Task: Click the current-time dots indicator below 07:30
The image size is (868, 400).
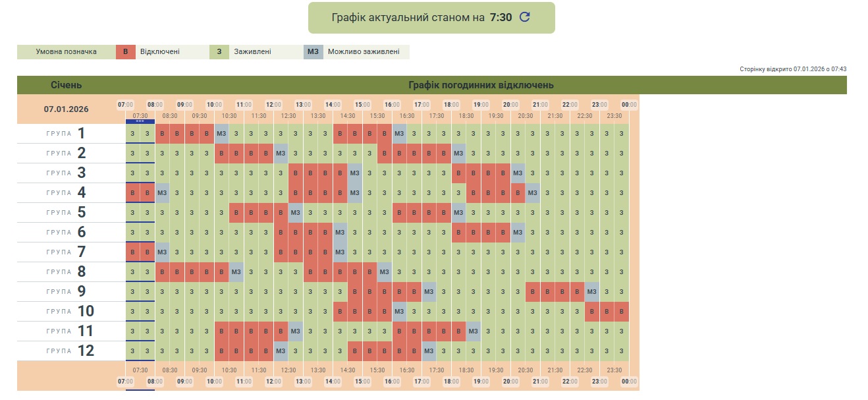Action: coord(140,121)
